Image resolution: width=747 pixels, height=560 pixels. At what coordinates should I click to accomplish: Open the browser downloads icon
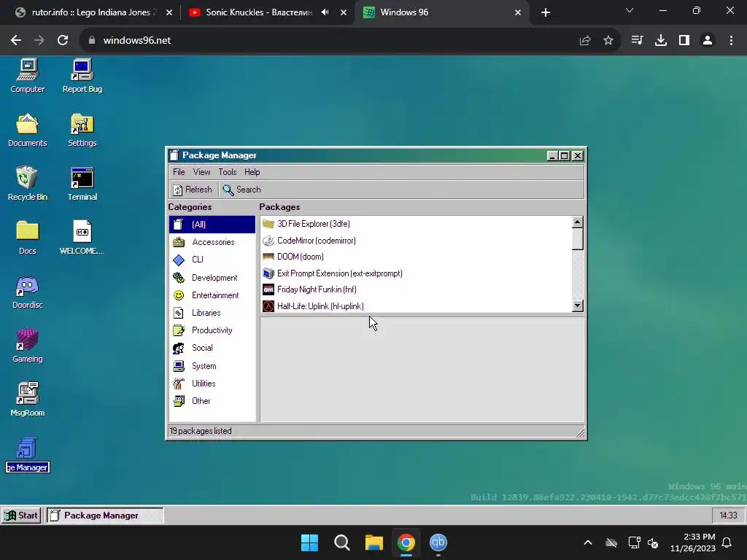661,41
